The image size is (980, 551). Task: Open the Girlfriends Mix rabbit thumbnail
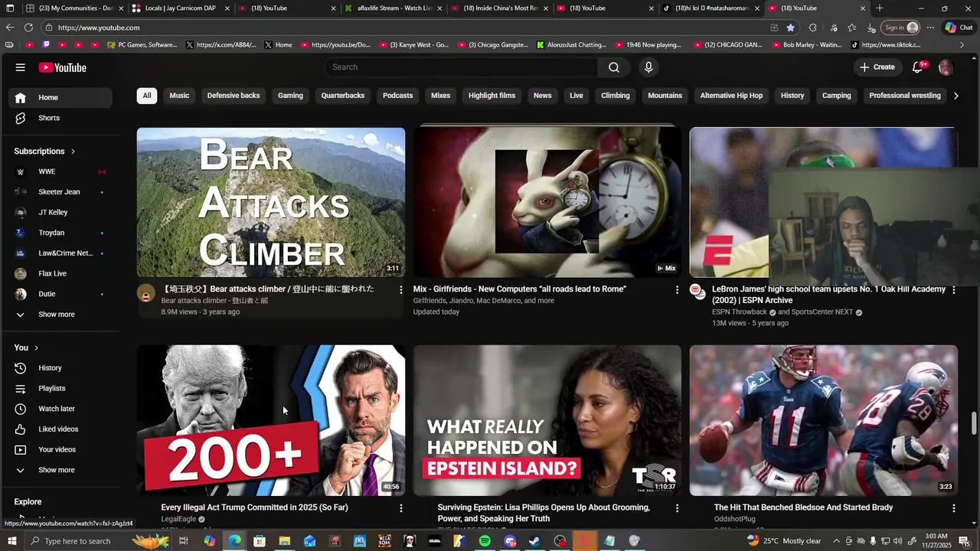[547, 202]
